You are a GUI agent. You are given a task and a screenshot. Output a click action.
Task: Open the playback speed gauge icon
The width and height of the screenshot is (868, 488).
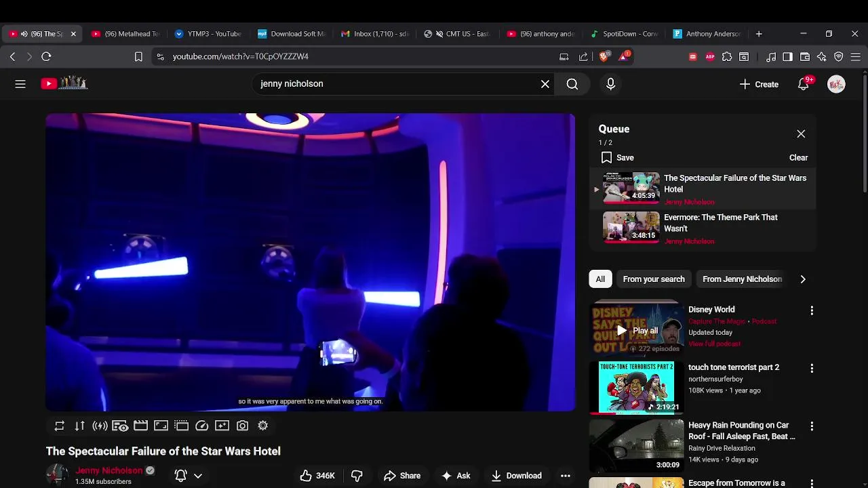coord(201,426)
